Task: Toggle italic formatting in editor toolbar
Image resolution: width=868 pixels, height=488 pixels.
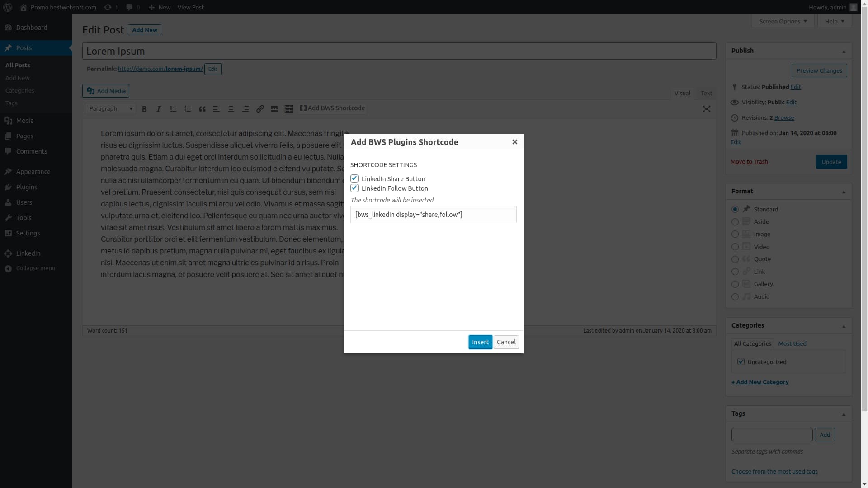Action: click(159, 109)
